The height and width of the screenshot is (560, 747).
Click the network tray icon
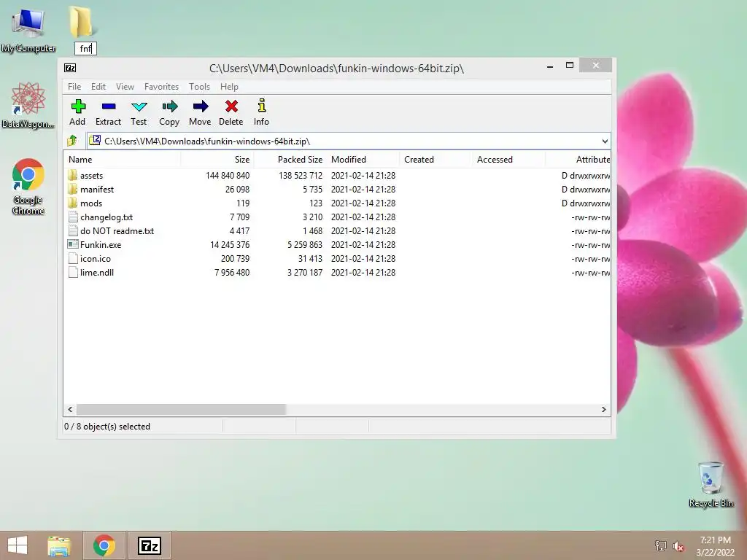point(661,545)
